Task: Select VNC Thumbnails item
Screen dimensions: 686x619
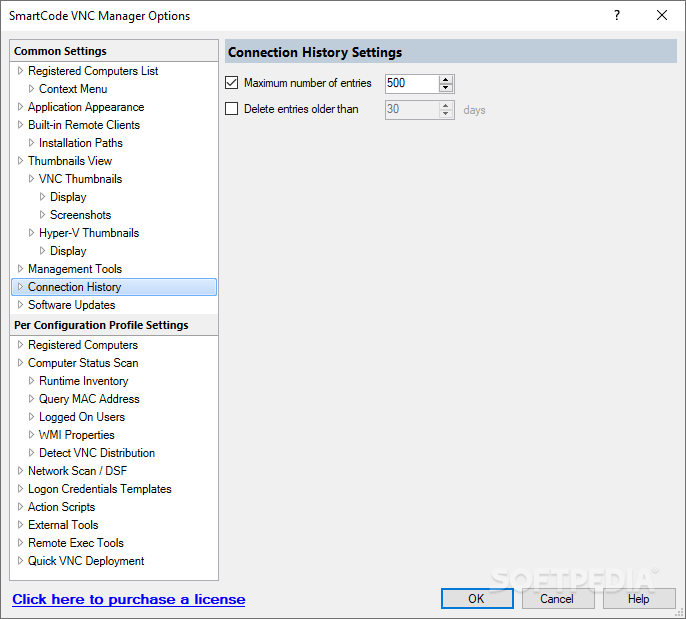Action: [x=80, y=179]
